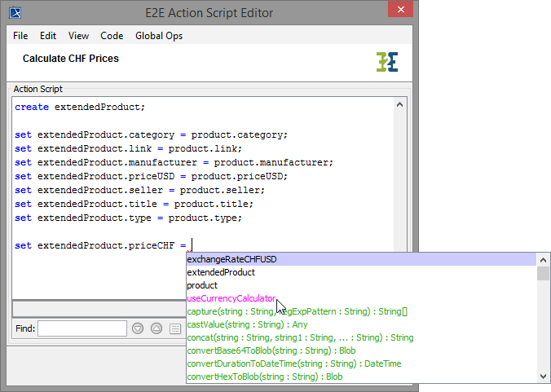
Task: Click inside the Find text field
Action: pyautogui.click(x=82, y=328)
